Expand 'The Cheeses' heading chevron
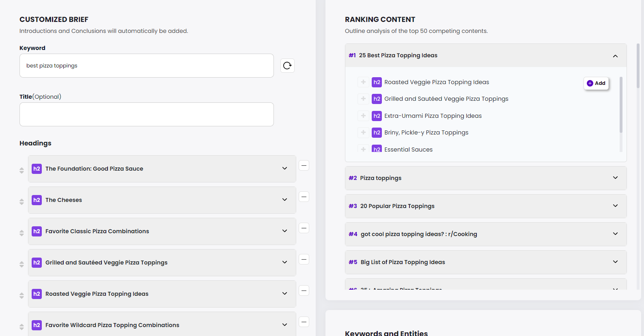Viewport: 644px width, 336px height. [x=284, y=199]
